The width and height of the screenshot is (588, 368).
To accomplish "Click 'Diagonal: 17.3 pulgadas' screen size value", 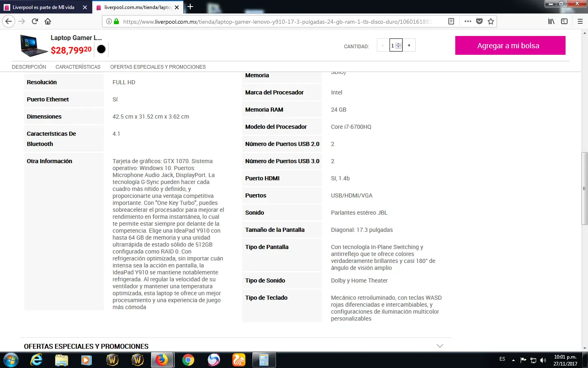I will point(362,230).
